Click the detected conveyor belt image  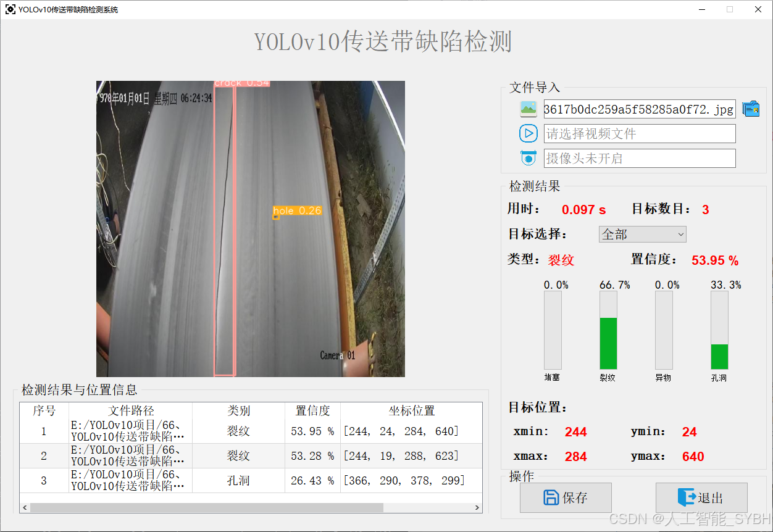coord(251,229)
